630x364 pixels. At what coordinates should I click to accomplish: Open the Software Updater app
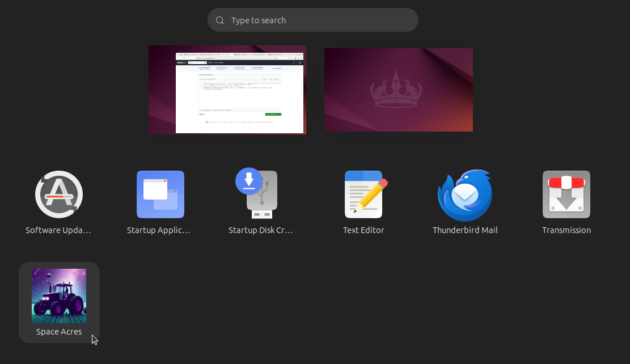pyautogui.click(x=59, y=194)
